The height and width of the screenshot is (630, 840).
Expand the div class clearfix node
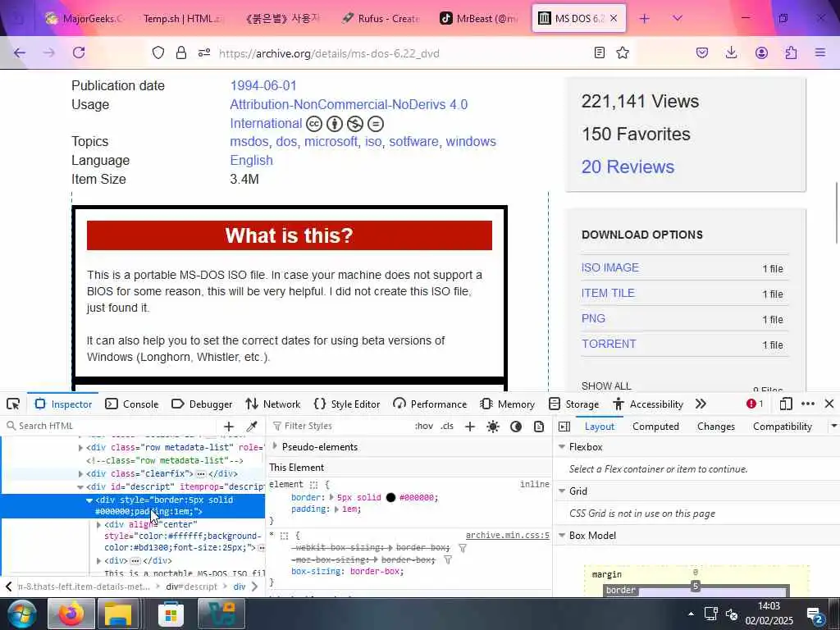coord(80,473)
